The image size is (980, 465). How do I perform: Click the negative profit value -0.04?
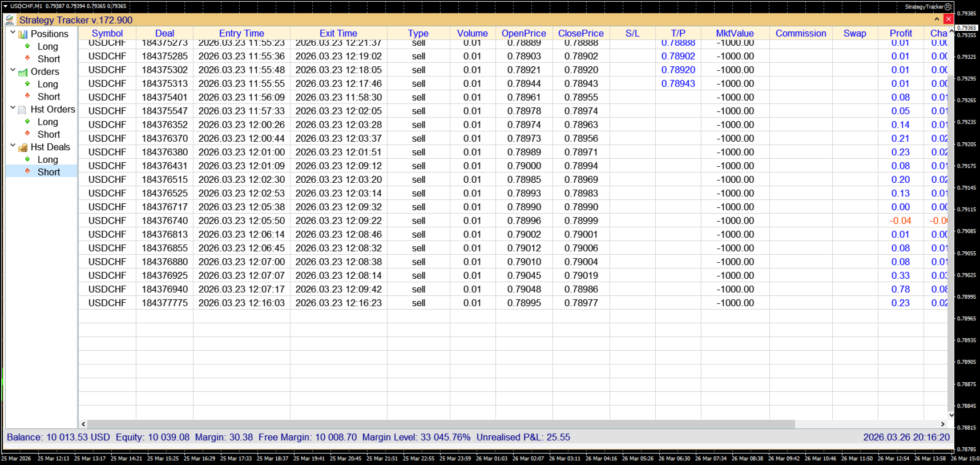click(x=901, y=221)
